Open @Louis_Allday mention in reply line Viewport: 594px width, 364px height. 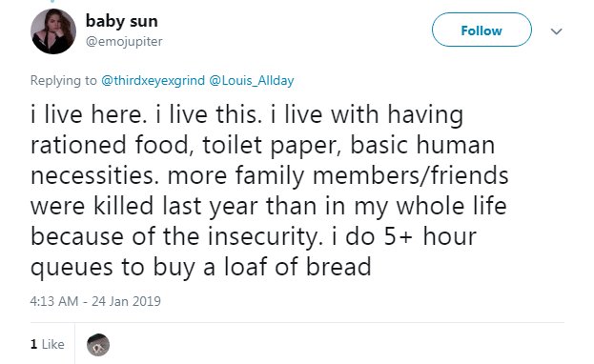pos(252,80)
